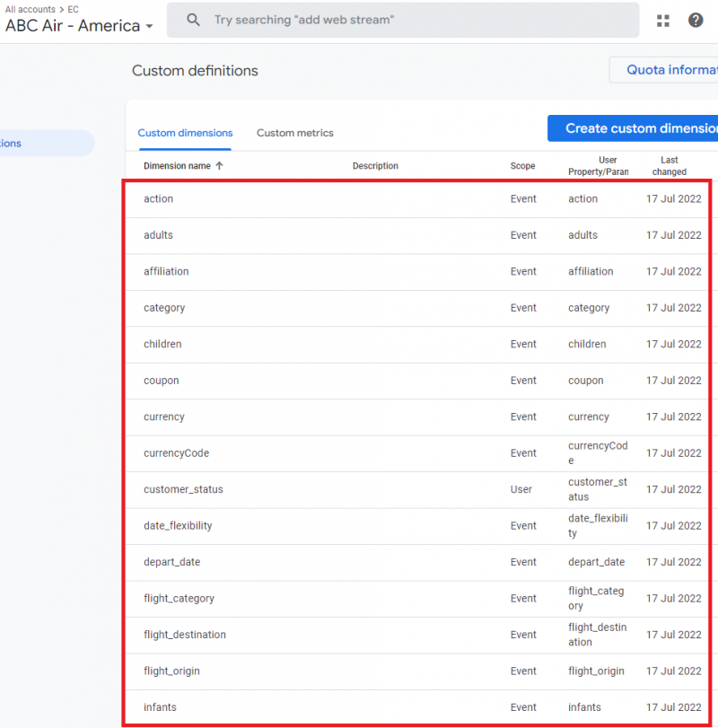This screenshot has height=728, width=718.
Task: Click the Dimension name sort arrow
Action: point(220,166)
